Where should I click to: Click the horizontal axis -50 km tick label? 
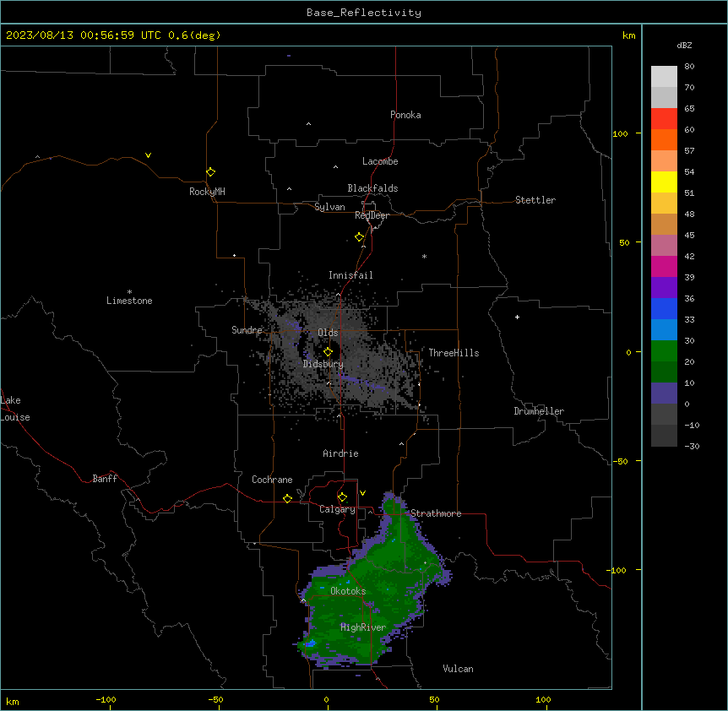(215, 699)
